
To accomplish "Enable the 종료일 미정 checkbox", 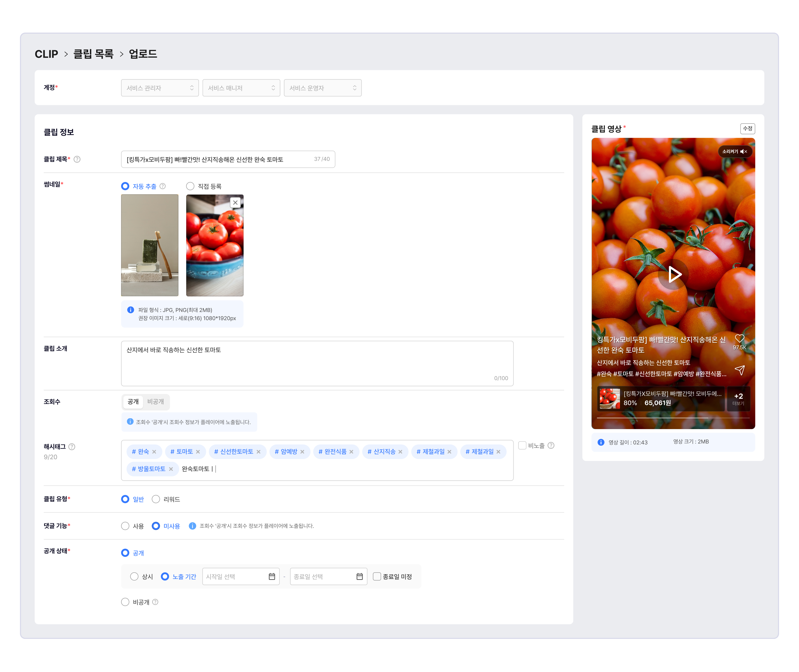I will pyautogui.click(x=377, y=576).
